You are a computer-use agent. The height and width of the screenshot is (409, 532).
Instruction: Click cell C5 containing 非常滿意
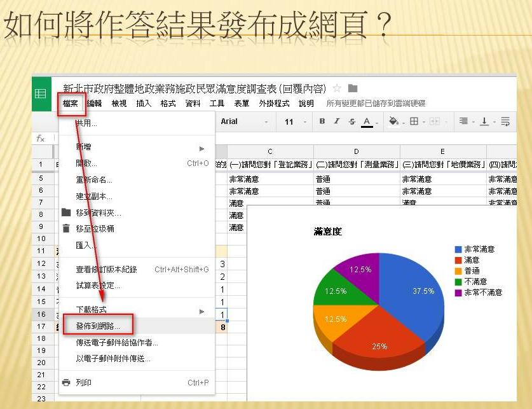click(270, 179)
